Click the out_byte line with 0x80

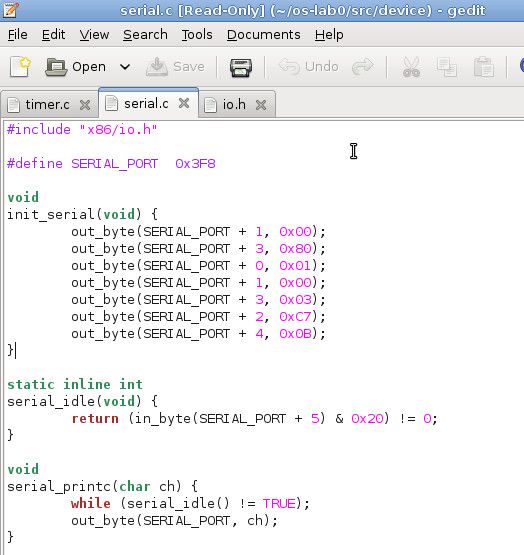(198, 248)
